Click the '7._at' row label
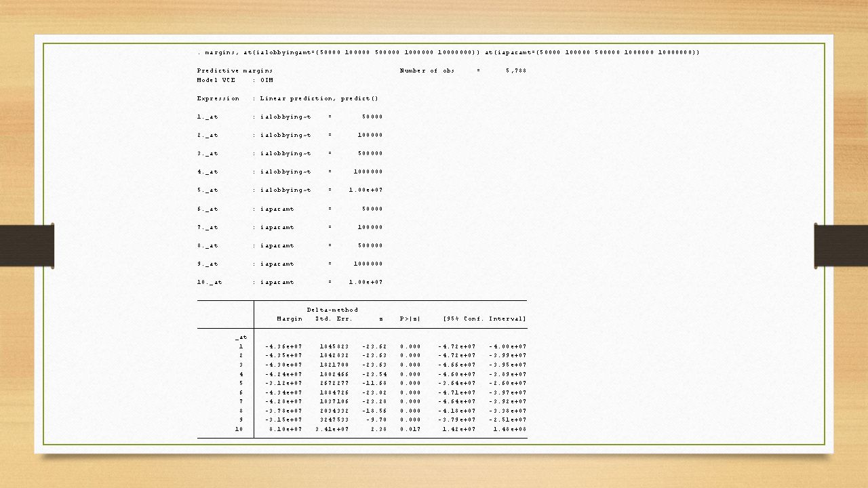The width and height of the screenshot is (868, 488). tap(208, 227)
